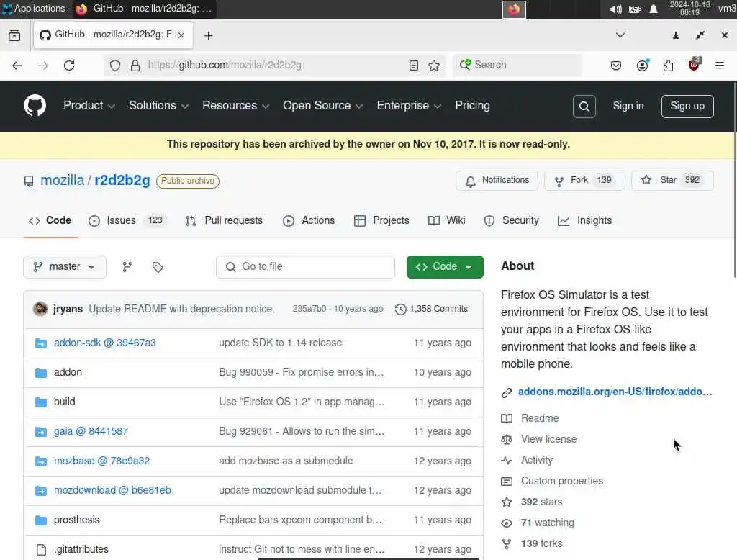Open Firefox Pocket save icon
This screenshot has width=737, height=560.
pyautogui.click(x=616, y=66)
